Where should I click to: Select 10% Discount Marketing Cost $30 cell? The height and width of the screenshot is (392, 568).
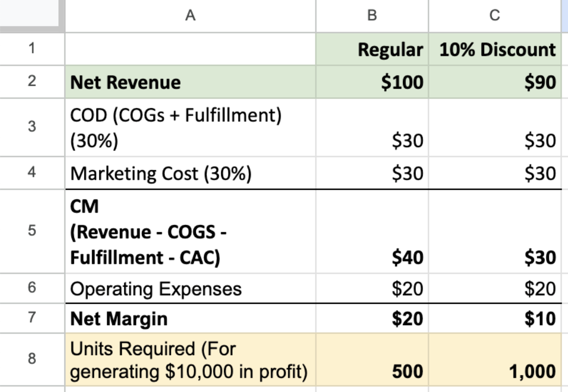tap(495, 173)
